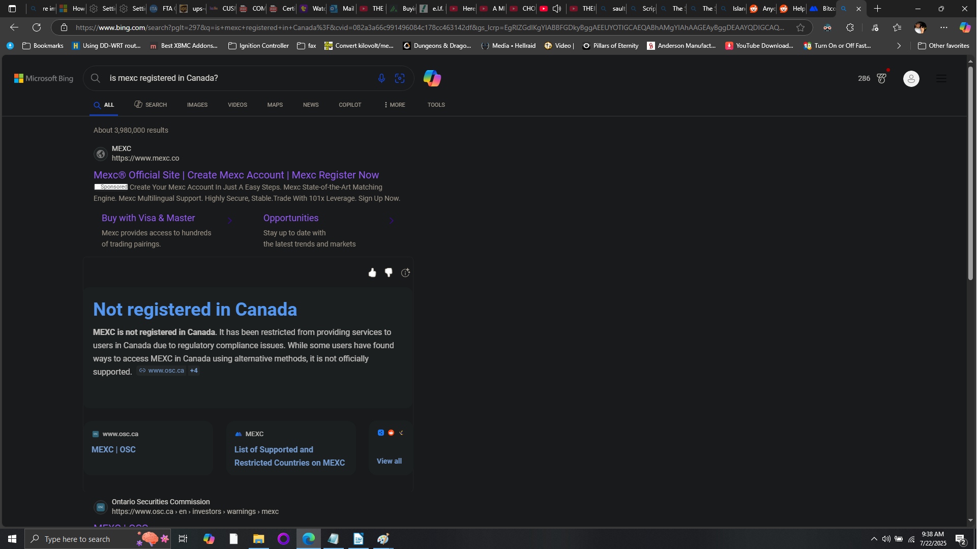The image size is (980, 549).
Task: Open File Explorer from taskbar
Action: click(258, 539)
